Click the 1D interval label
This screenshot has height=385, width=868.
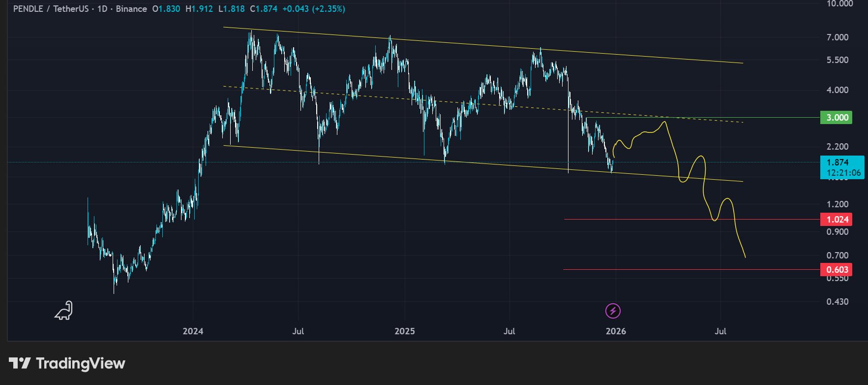[102, 9]
